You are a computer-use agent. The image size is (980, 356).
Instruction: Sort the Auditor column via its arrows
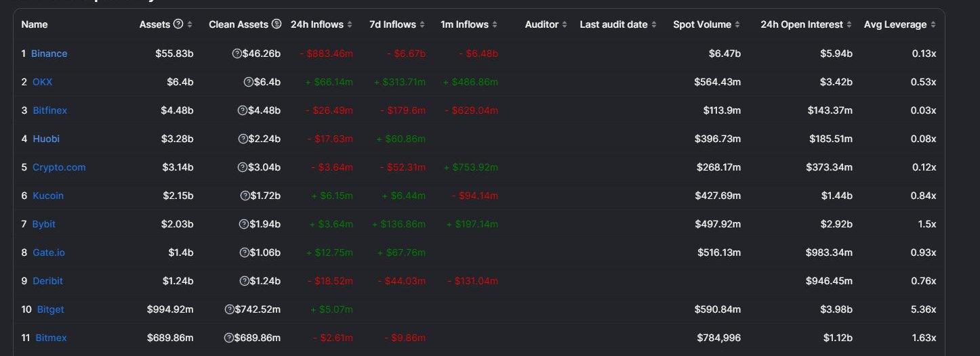(x=565, y=24)
